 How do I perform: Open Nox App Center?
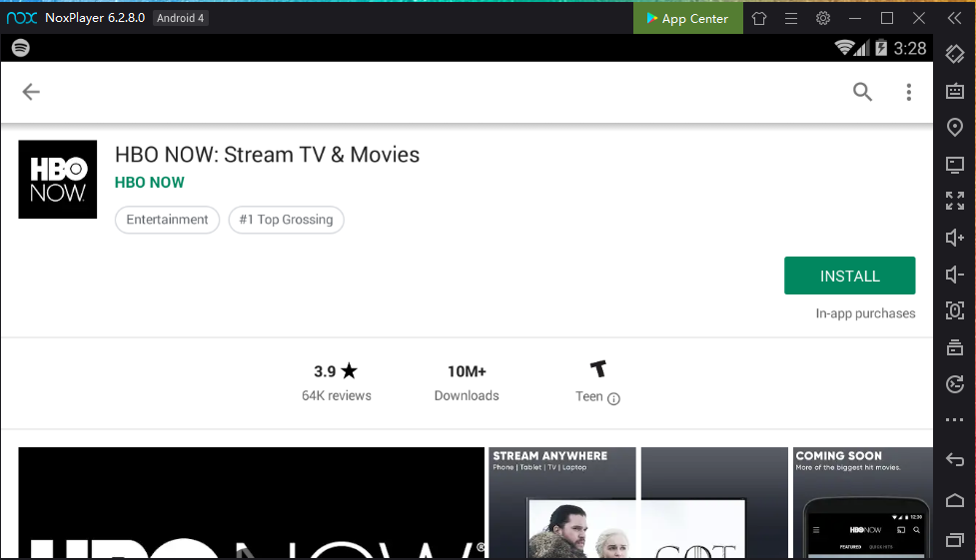click(x=688, y=18)
